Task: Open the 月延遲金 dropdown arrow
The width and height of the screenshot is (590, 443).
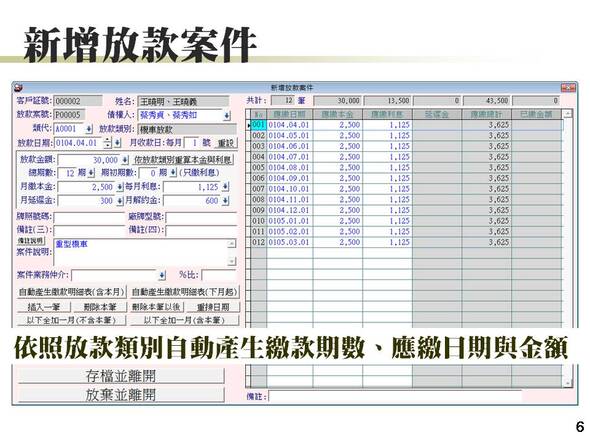Action: pos(120,201)
